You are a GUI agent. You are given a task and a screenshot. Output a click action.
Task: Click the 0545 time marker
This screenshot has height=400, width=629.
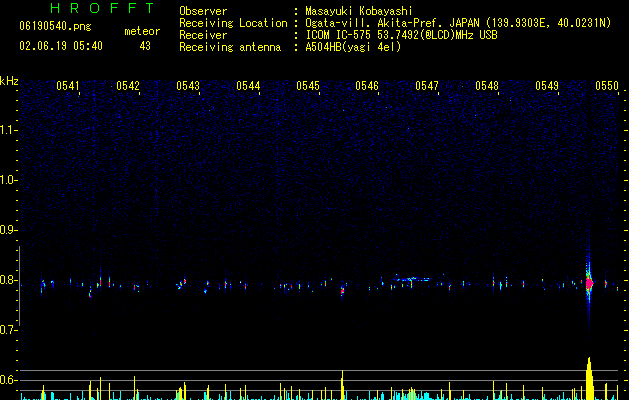pos(308,86)
